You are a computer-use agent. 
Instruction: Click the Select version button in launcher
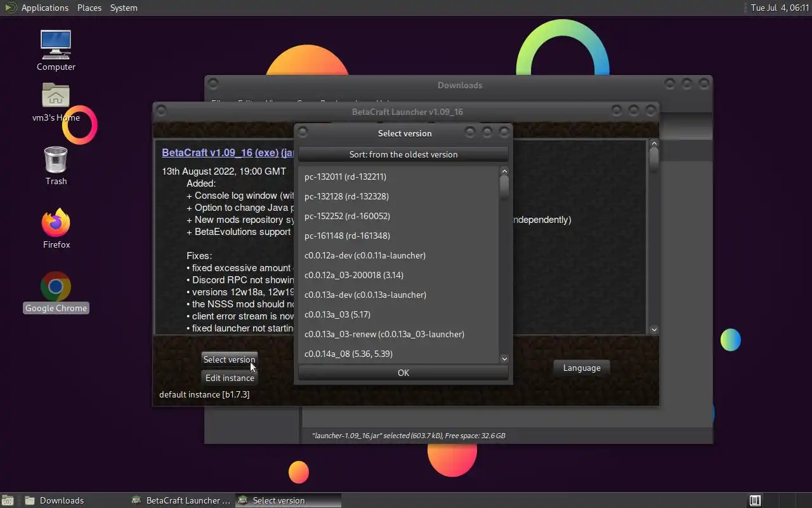pyautogui.click(x=229, y=359)
